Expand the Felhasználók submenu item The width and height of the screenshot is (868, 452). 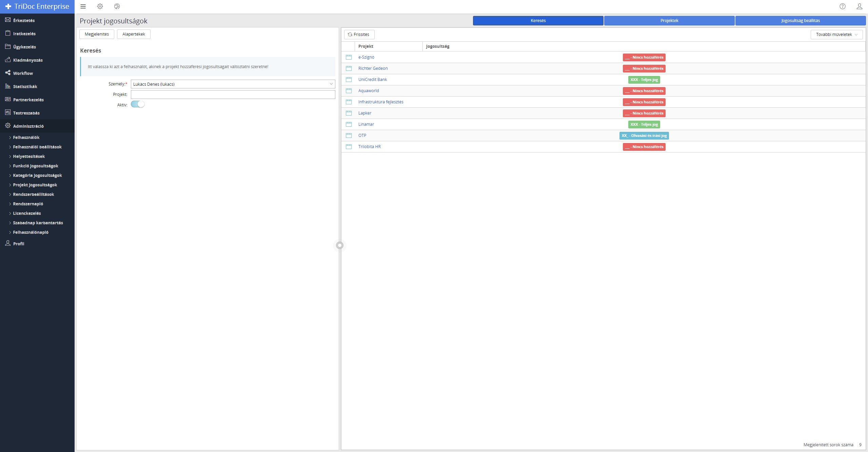[x=26, y=137]
